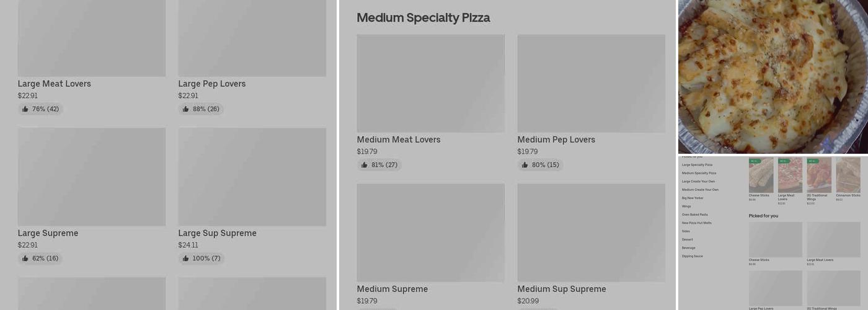
Task: Click thumbs-up rating under Large Meat Lovers $22.91
Action: click(40, 109)
